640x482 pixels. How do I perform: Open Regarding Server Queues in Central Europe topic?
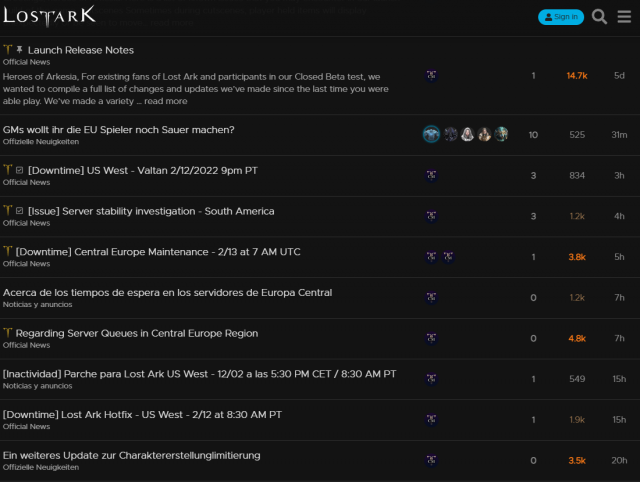(x=136, y=333)
